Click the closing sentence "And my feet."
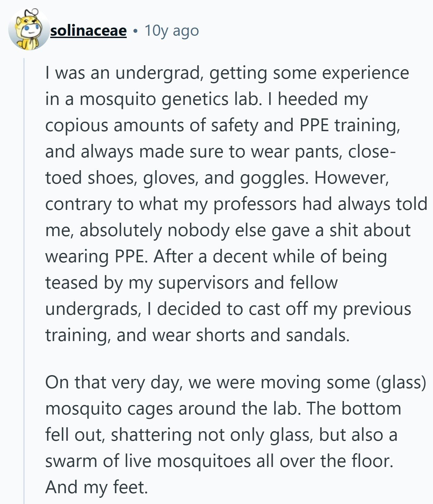Screen dimensions: 433x504 pos(97,487)
